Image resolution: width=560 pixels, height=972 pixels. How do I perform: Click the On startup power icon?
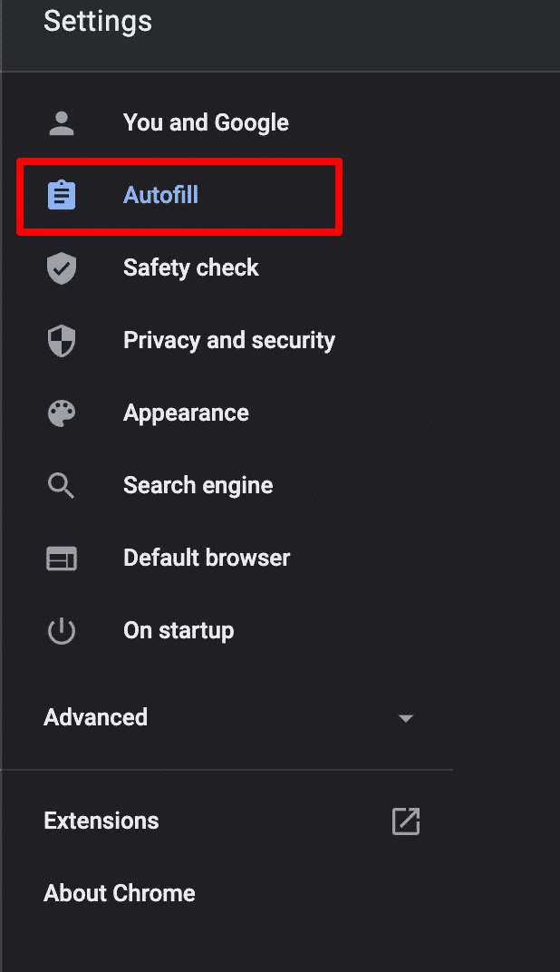click(61, 630)
